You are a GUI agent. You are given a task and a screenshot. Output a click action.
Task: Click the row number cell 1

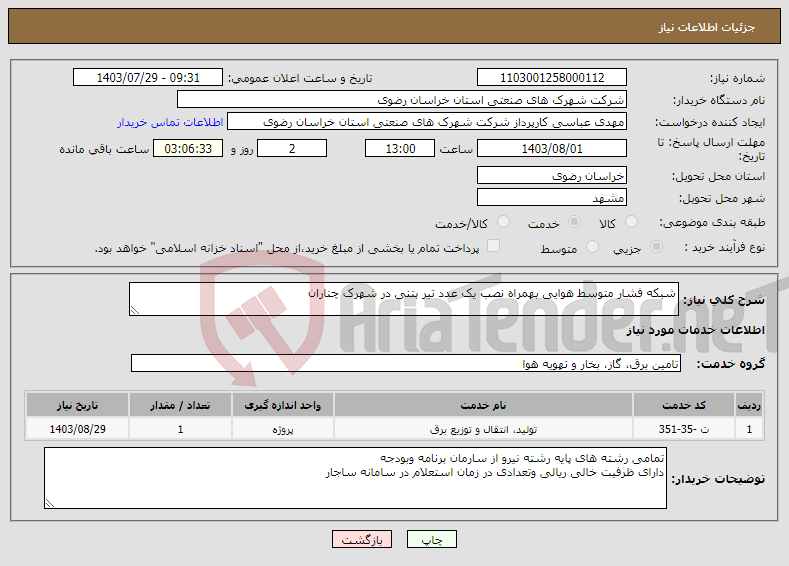coord(749,429)
